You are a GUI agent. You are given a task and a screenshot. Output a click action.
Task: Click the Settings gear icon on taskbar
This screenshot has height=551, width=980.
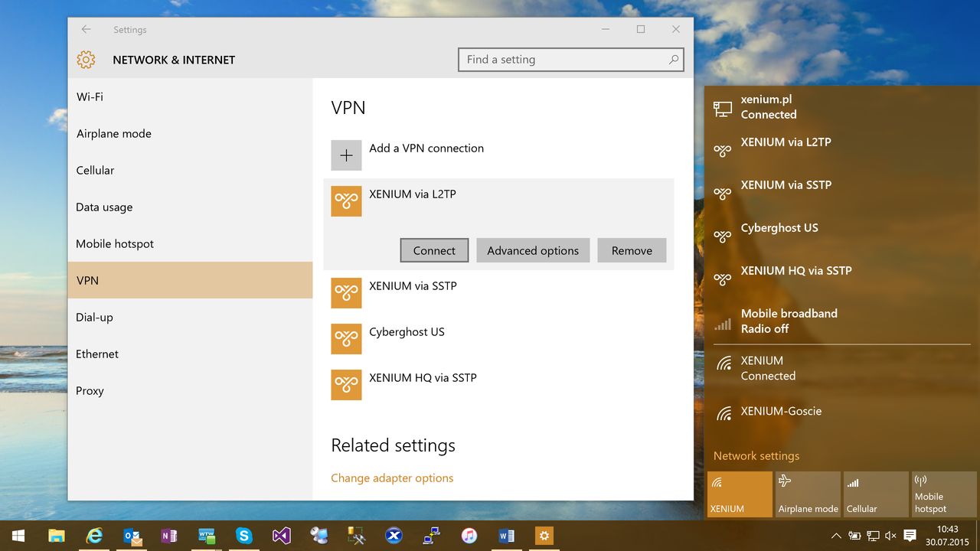tap(544, 536)
